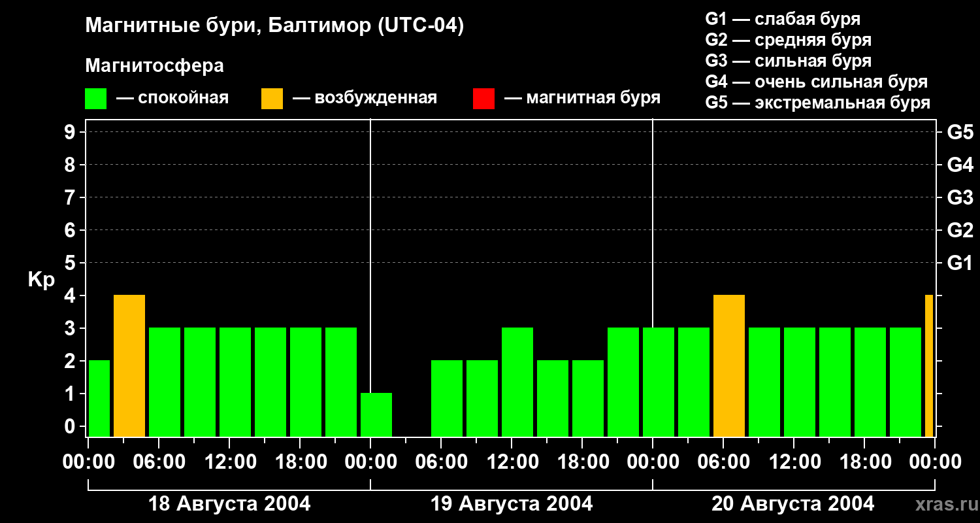Select the chart title 'Магнитные бури, Балтимор (UTC-04)'
Image resolution: width=980 pixels, height=523 pixels.
(x=274, y=26)
